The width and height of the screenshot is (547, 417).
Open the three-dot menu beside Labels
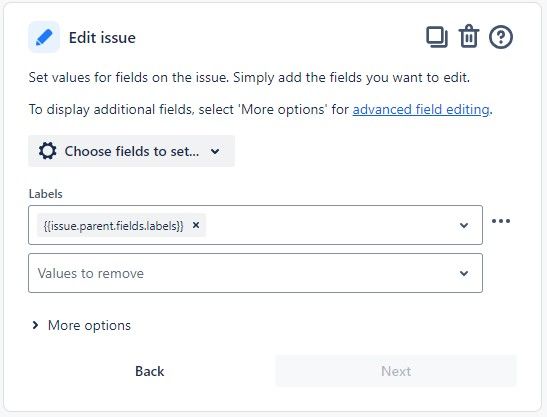[x=501, y=221]
